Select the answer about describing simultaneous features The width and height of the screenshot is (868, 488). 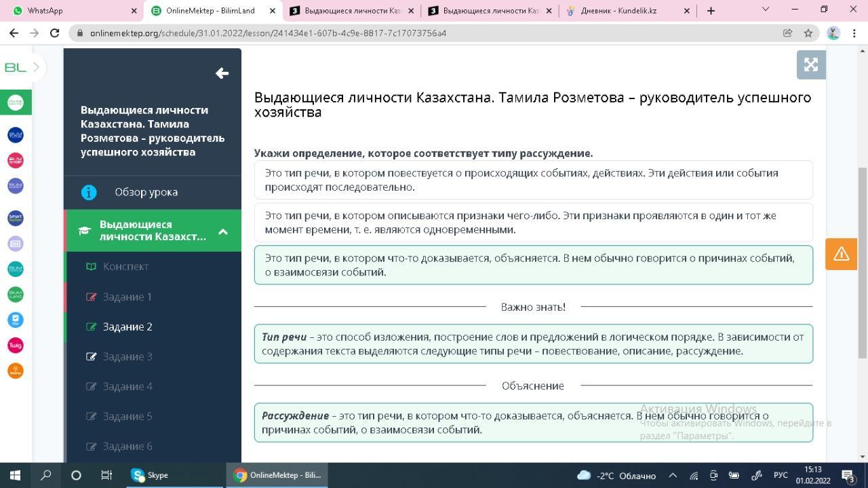pos(533,223)
